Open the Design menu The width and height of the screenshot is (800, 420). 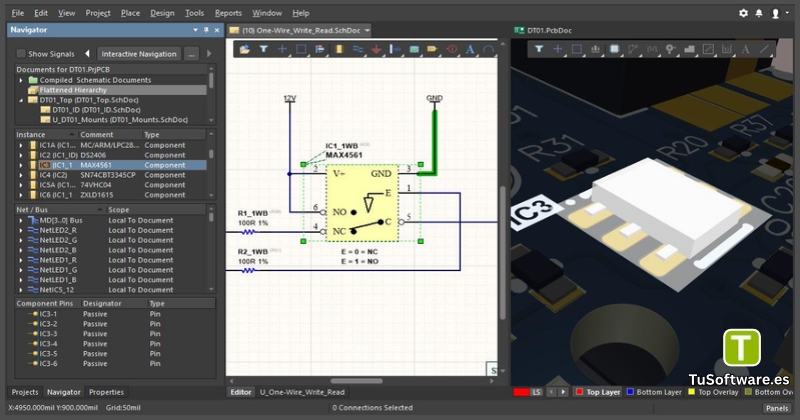[162, 13]
